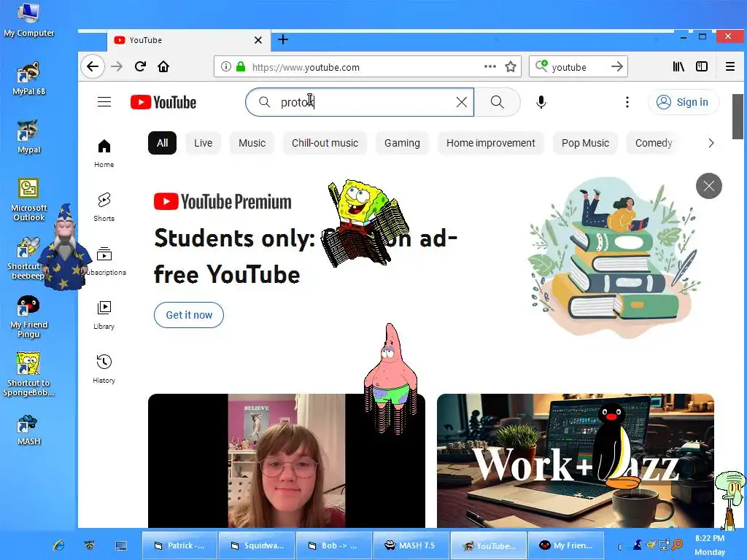
Task: Select the Pop Music filter chip
Action: tap(585, 143)
